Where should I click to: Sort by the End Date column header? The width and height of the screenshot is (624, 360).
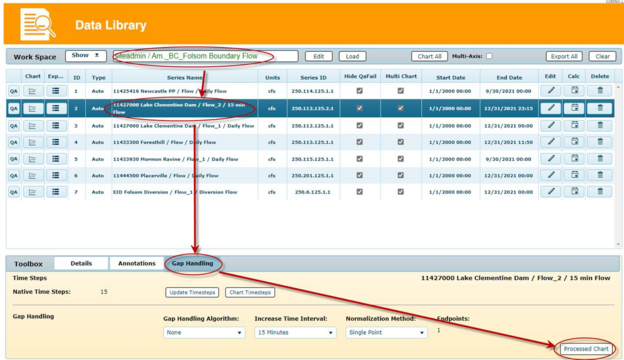tap(509, 77)
